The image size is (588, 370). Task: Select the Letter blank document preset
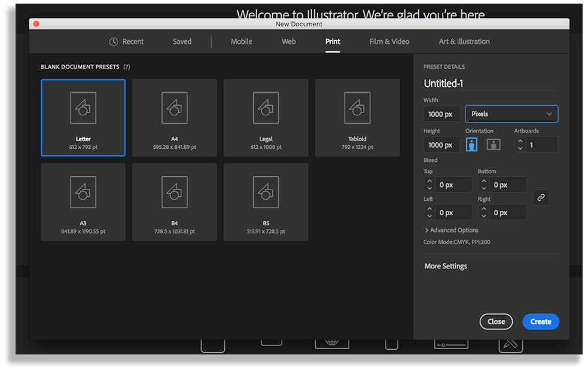[83, 117]
